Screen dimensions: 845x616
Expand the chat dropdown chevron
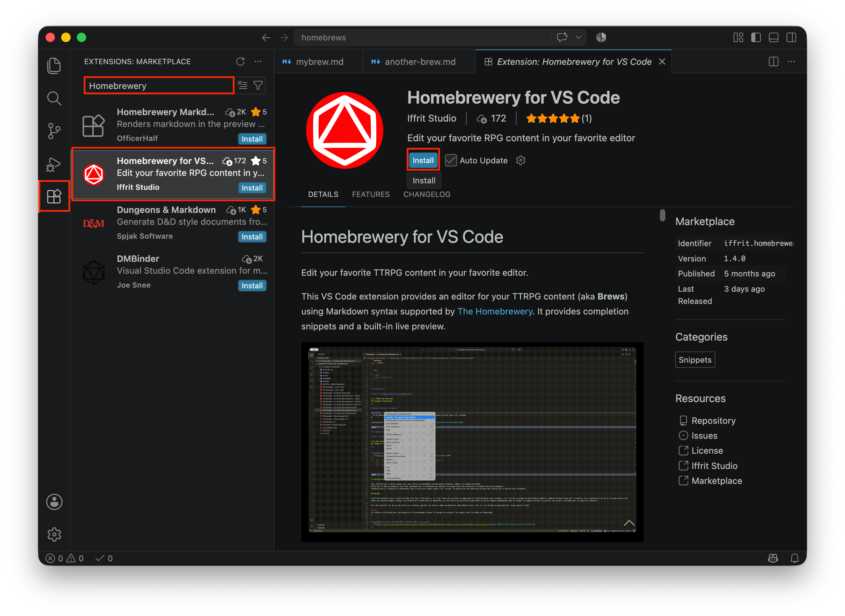click(578, 37)
